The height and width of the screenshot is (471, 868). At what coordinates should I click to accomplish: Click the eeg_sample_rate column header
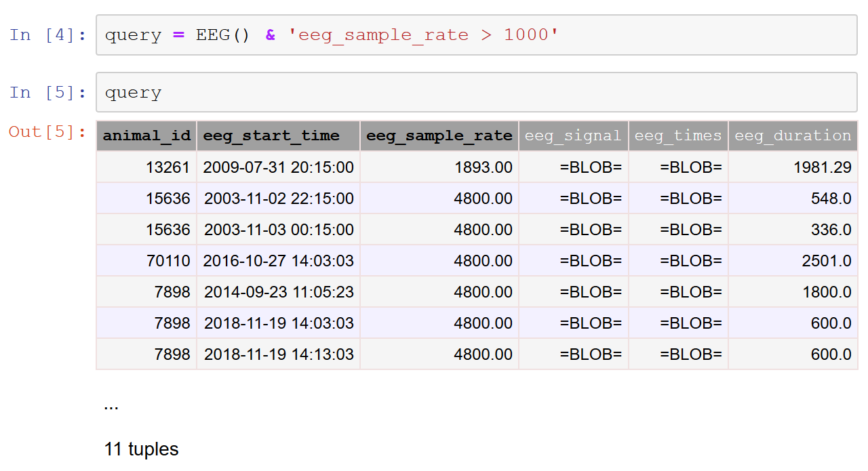click(439, 136)
